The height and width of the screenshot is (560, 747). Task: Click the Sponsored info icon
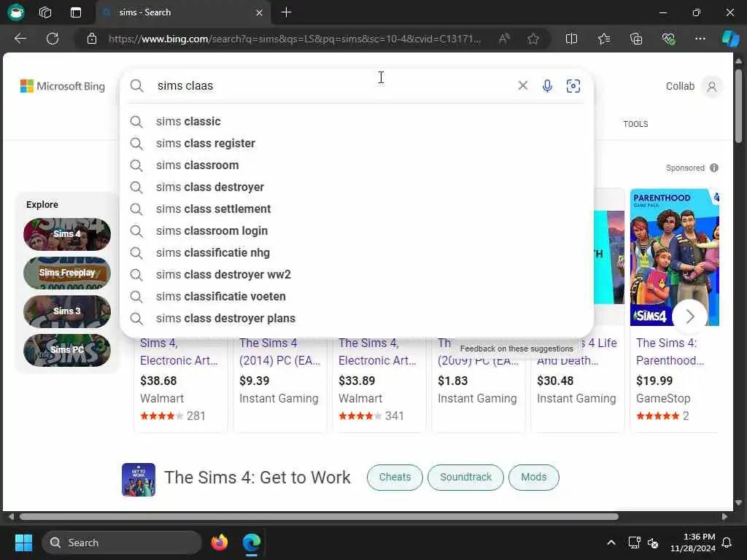[714, 168]
